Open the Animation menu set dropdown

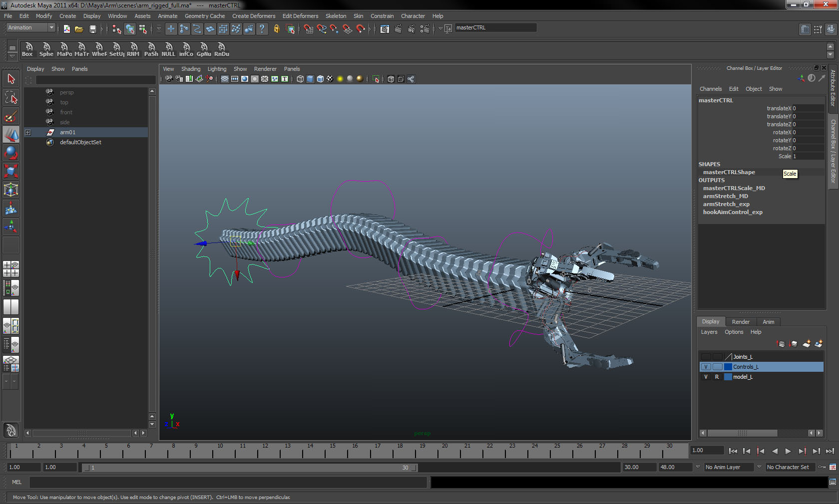pos(30,28)
